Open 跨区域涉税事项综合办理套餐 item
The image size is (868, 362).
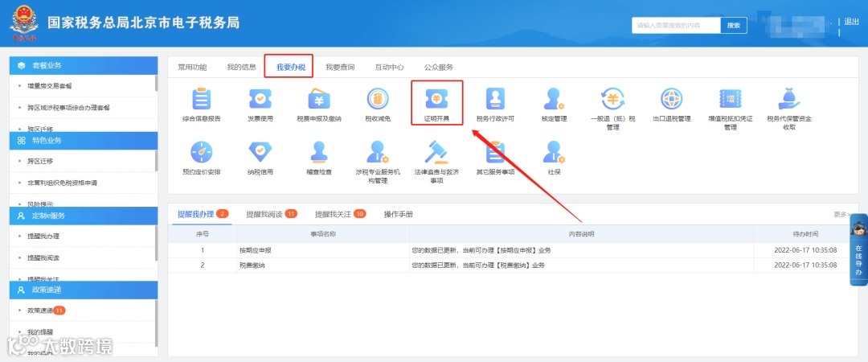[68, 108]
